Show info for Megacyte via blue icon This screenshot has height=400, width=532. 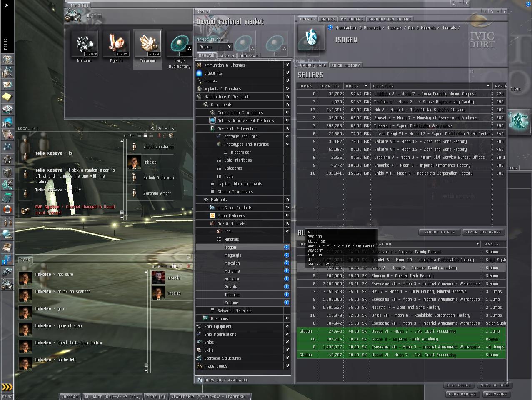[x=286, y=255]
